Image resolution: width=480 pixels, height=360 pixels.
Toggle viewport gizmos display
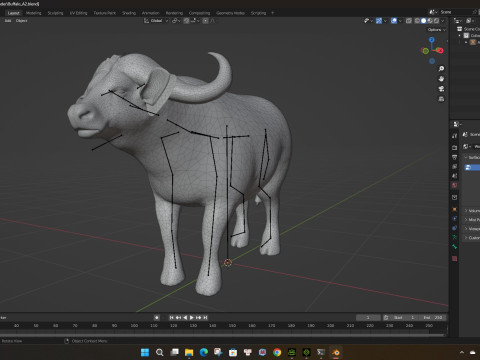(x=379, y=21)
